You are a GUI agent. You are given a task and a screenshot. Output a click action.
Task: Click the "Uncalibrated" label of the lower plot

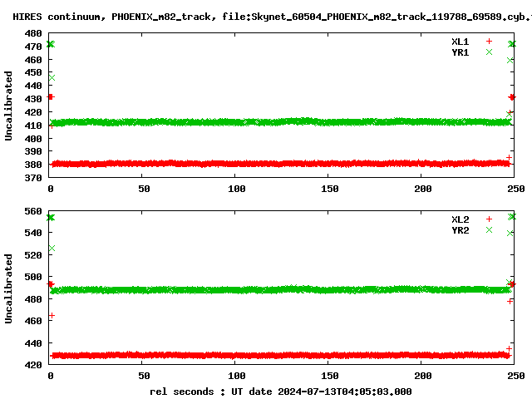[x=8, y=288]
